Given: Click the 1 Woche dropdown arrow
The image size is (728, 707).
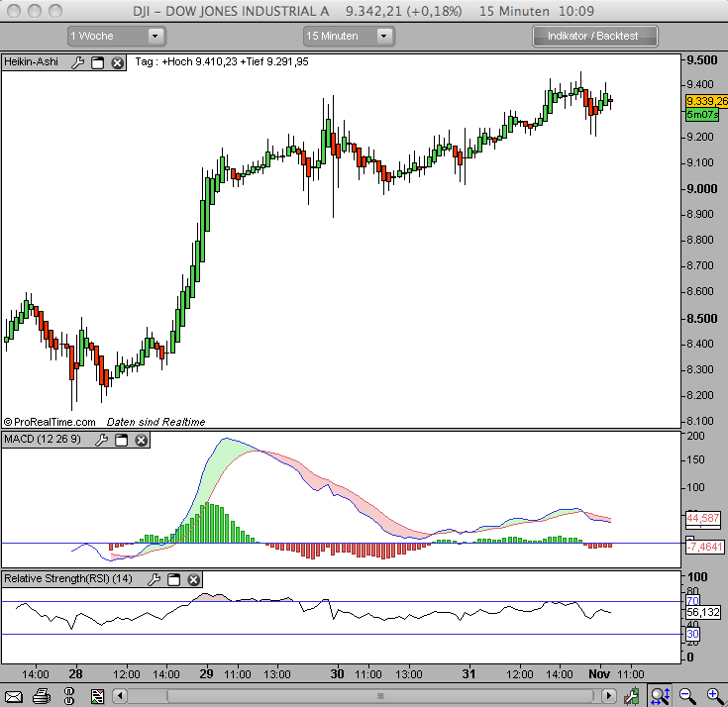Looking at the screenshot, I should tap(156, 36).
